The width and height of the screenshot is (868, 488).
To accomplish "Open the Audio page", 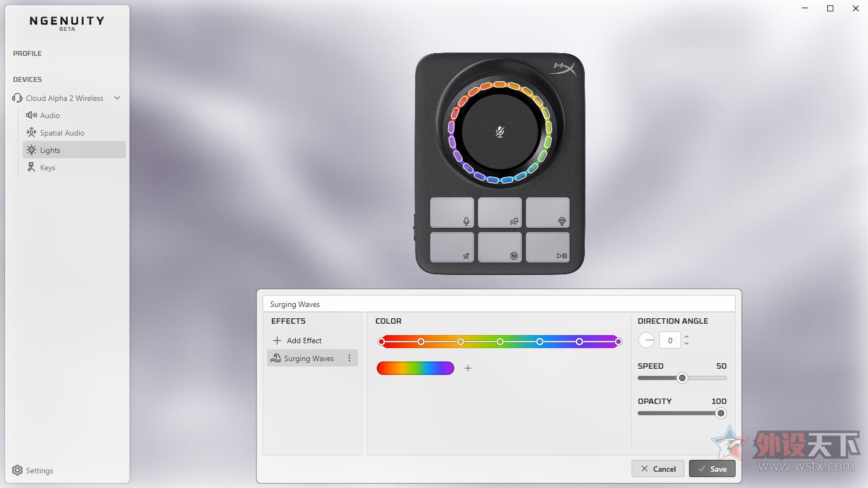I will (74, 115).
